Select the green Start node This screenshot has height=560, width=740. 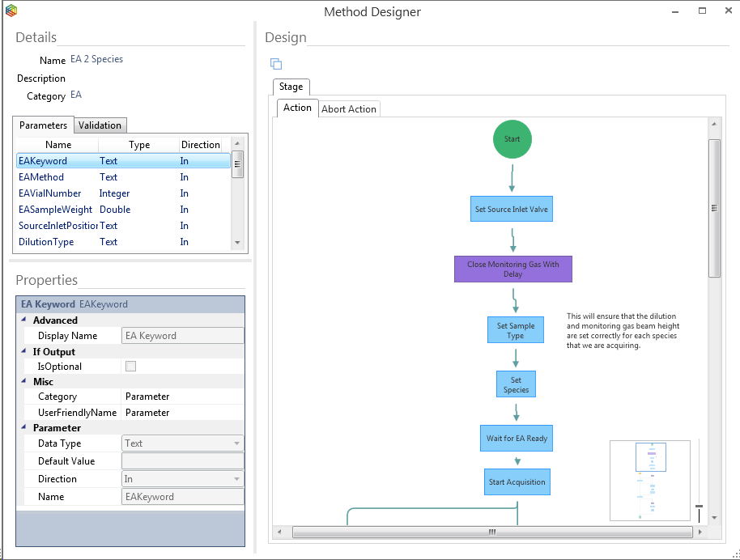coord(512,139)
